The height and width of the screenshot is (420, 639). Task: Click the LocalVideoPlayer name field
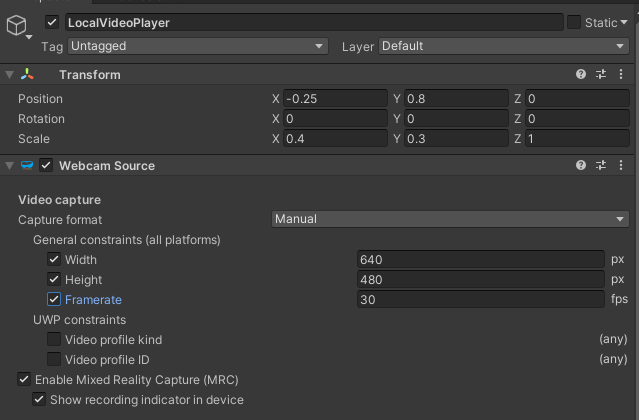point(314,22)
